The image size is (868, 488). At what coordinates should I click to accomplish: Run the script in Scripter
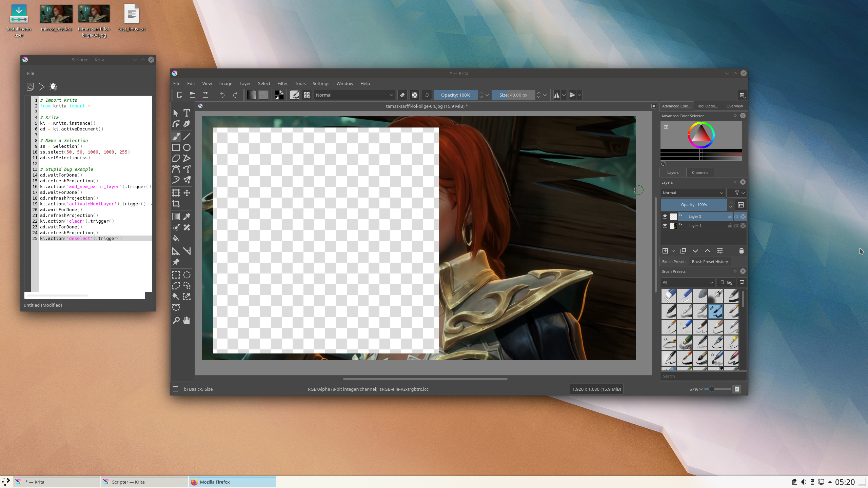point(41,87)
